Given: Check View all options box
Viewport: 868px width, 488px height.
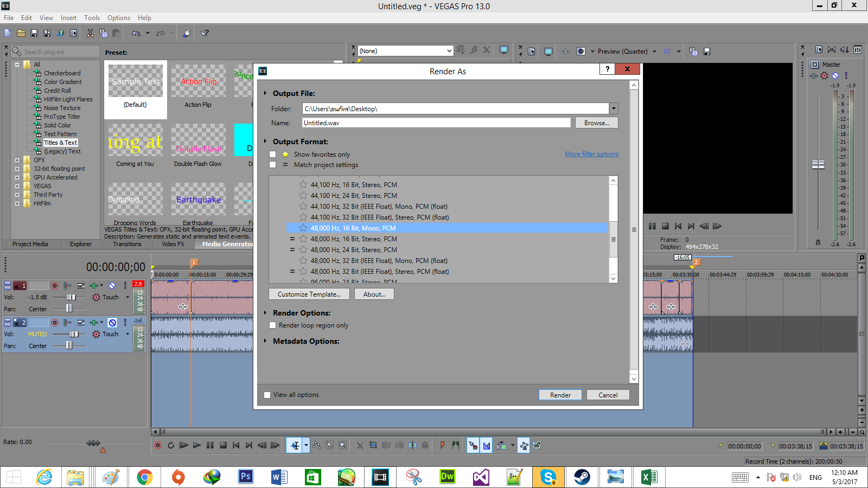Looking at the screenshot, I should (267, 395).
